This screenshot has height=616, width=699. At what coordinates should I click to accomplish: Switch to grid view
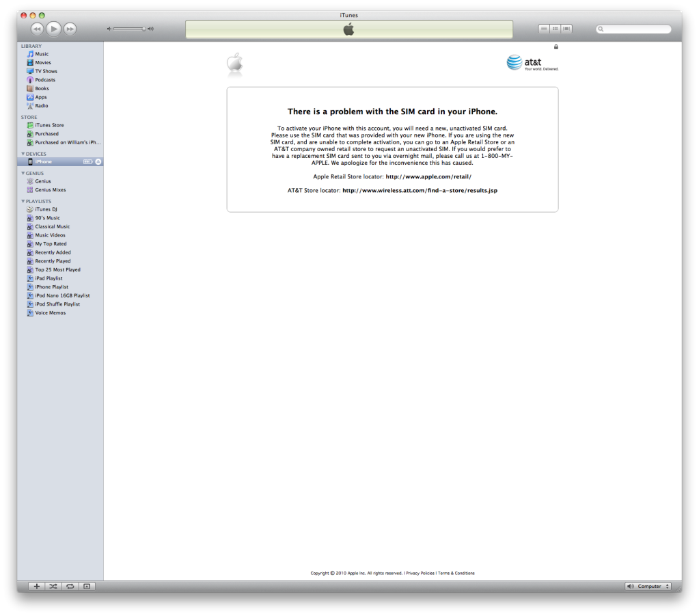pyautogui.click(x=555, y=29)
